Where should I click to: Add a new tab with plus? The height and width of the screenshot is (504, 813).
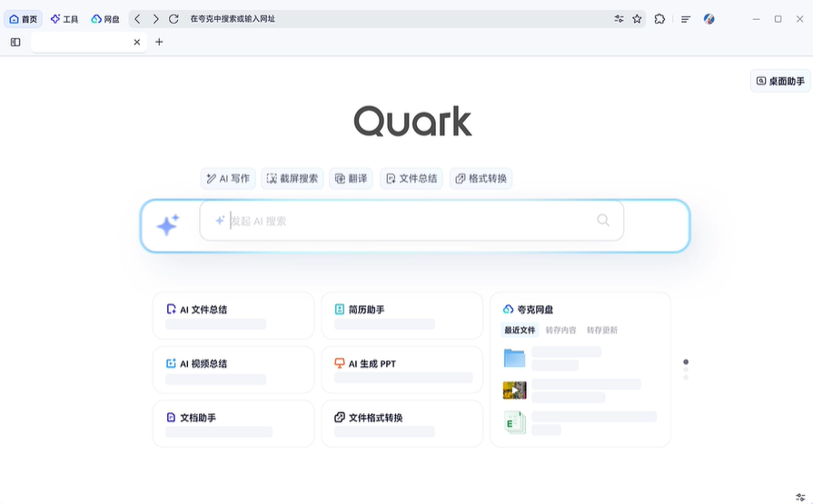click(x=159, y=42)
